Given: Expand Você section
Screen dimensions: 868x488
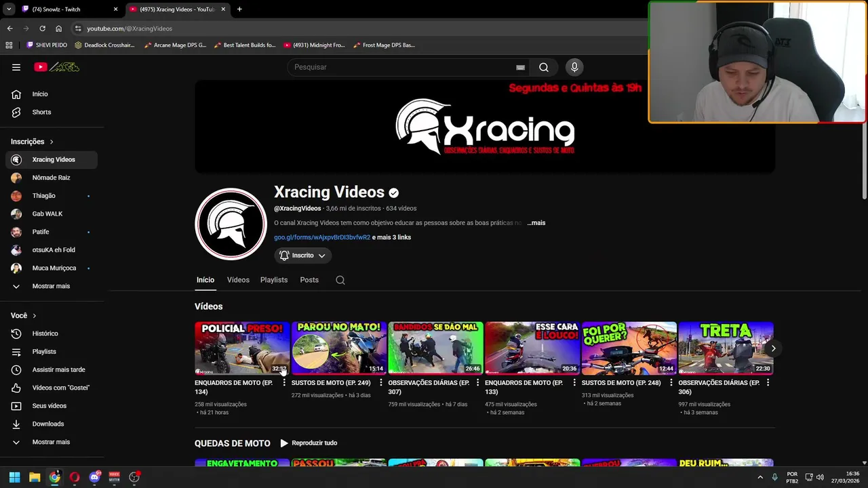Looking at the screenshot, I should pyautogui.click(x=24, y=316).
